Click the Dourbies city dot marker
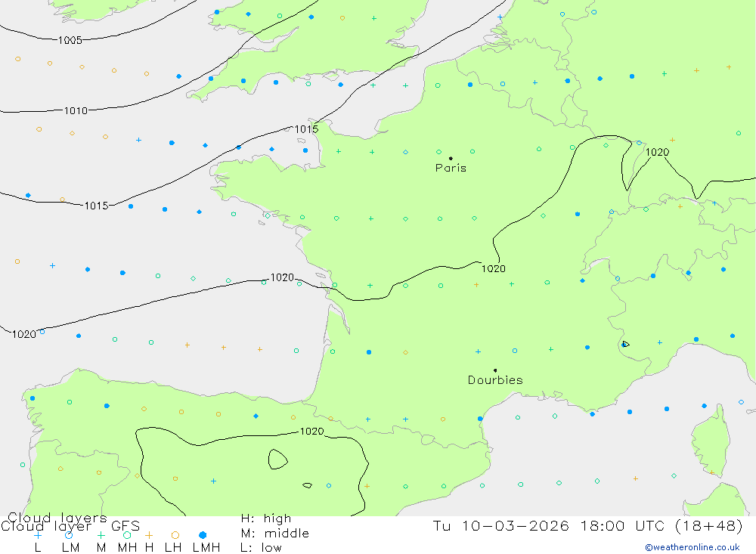The image size is (756, 554). pos(495,370)
